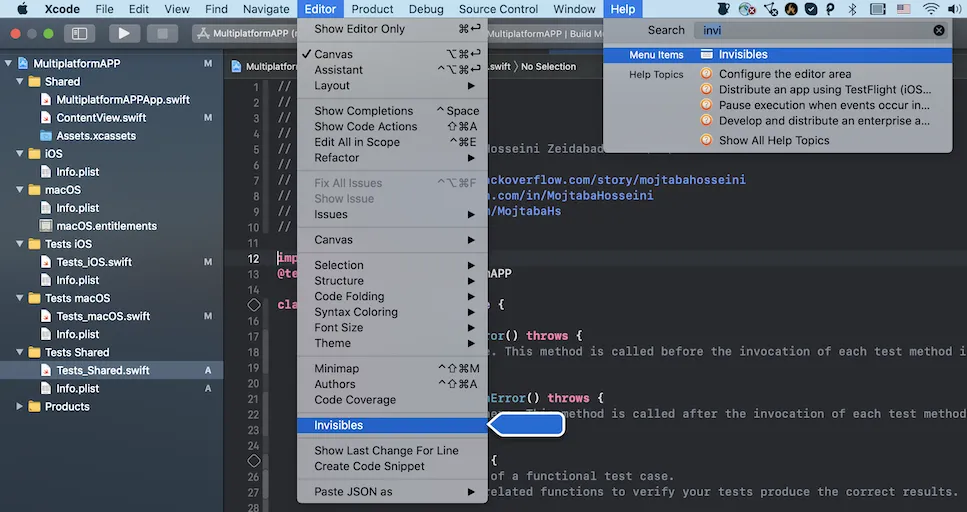Expand the Selection submenu
The height and width of the screenshot is (512, 967).
[x=392, y=265]
